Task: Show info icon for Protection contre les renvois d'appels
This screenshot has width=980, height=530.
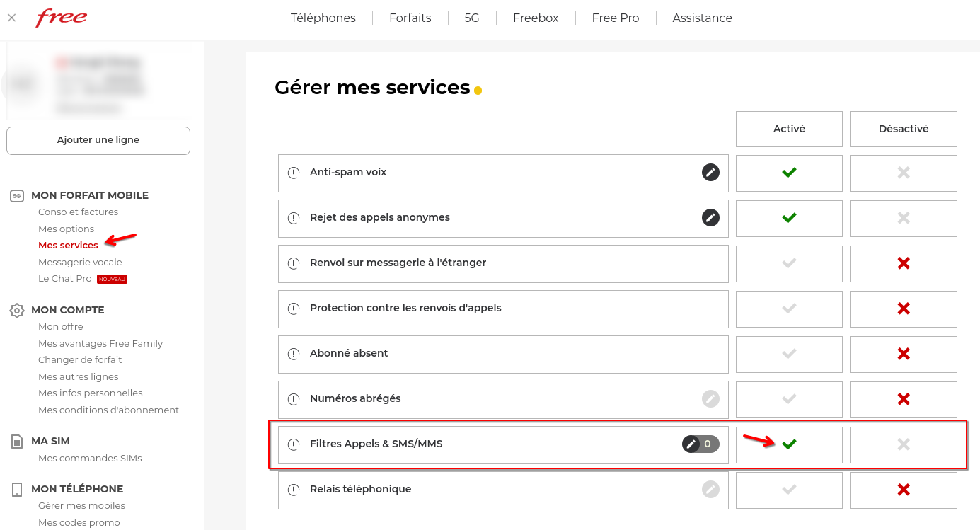Action: 294,309
